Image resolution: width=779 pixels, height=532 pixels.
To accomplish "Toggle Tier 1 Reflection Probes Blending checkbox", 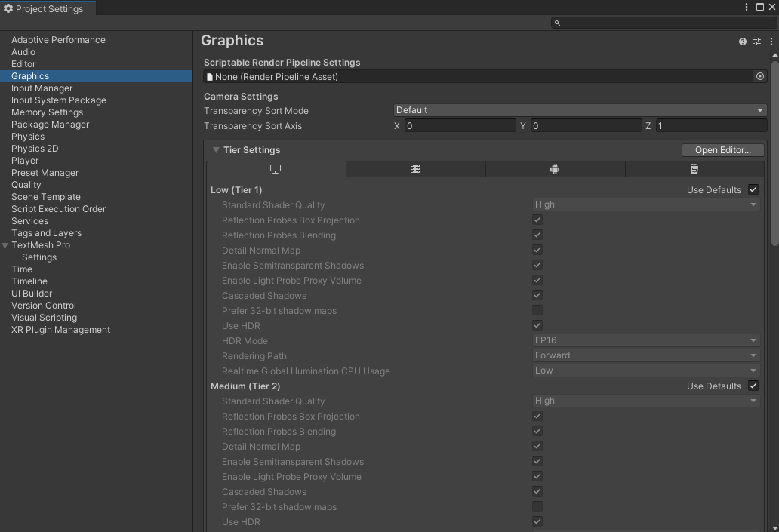I will [x=537, y=235].
